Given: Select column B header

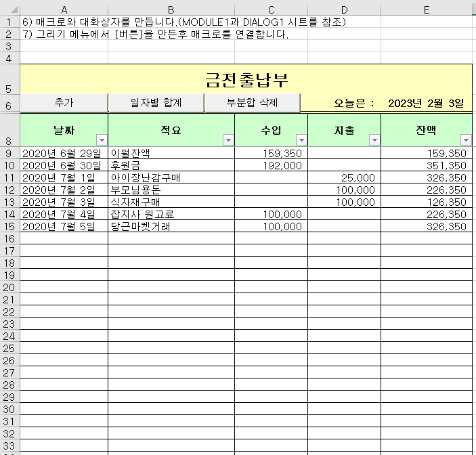Looking at the screenshot, I should click(171, 9).
